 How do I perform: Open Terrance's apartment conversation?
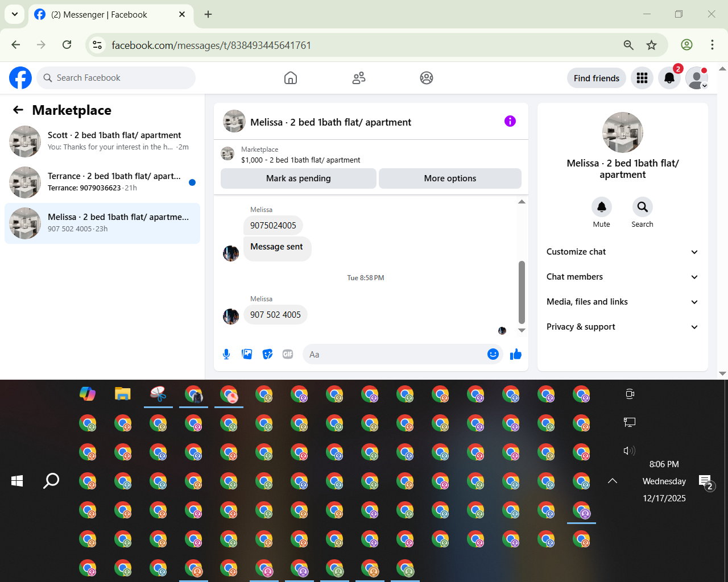(x=102, y=182)
